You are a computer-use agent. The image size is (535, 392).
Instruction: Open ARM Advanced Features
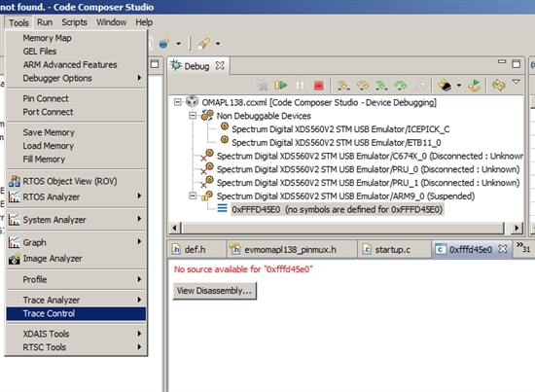76,64
